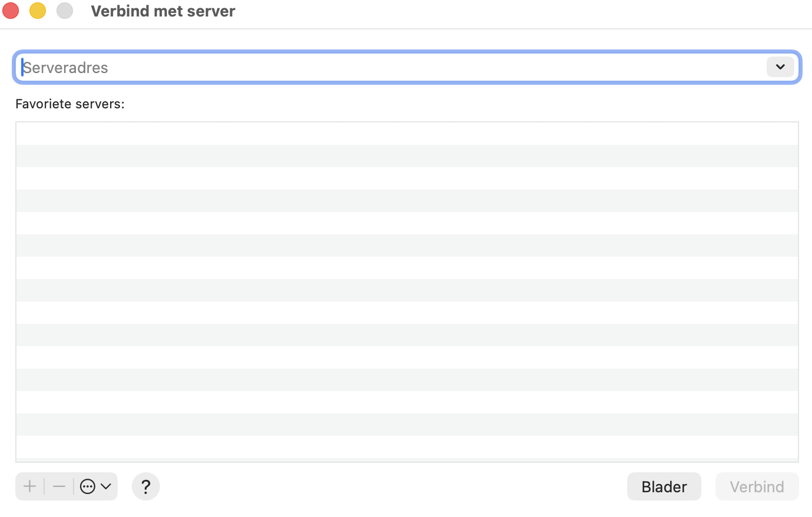Select the third row in favorite servers list
This screenshot has height=517, width=812.
[x=407, y=178]
